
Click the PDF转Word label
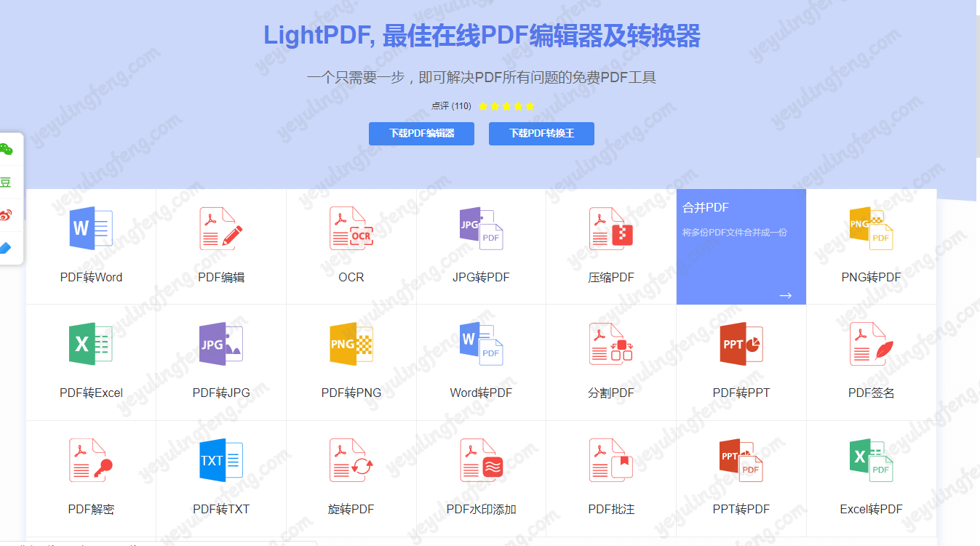(x=91, y=277)
